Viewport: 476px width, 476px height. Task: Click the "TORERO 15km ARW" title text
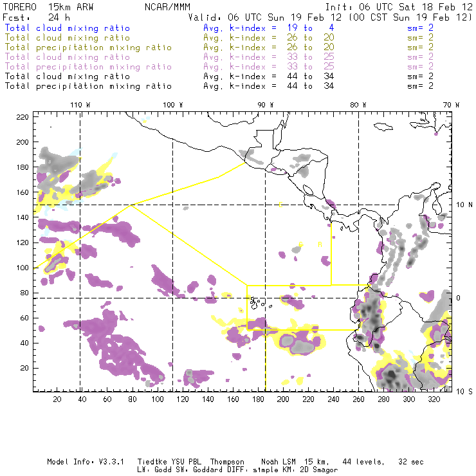[48, 7]
